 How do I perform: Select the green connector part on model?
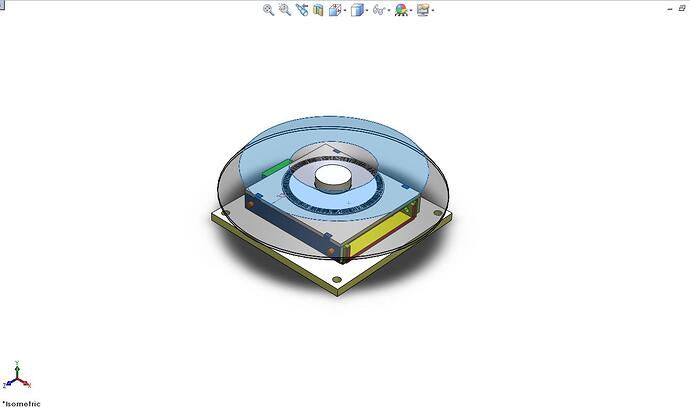click(x=275, y=169)
